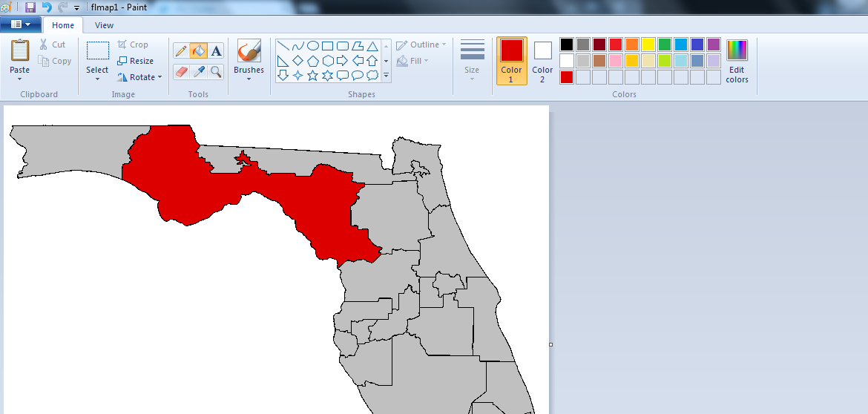Choose the Curve shape
The image size is (868, 414).
[x=297, y=46]
